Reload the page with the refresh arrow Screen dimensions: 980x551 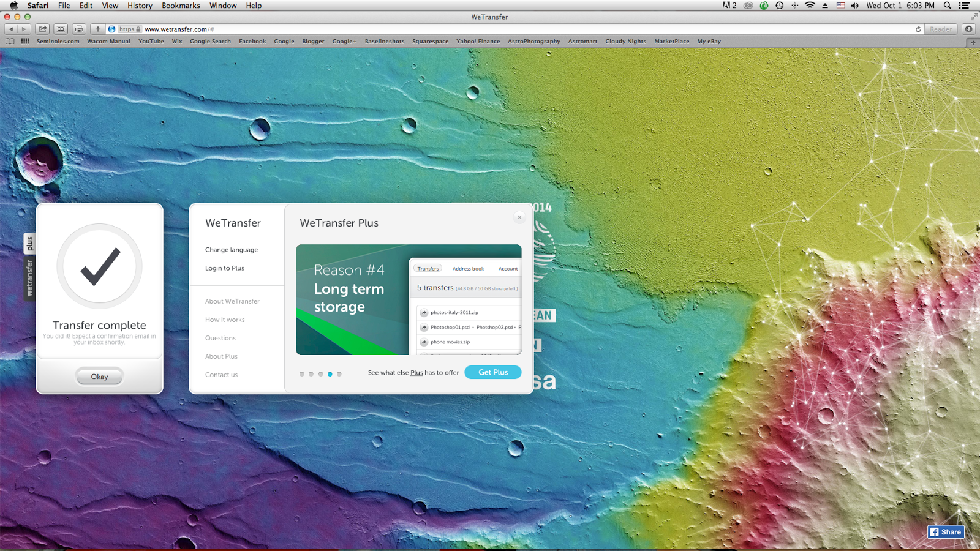(918, 29)
